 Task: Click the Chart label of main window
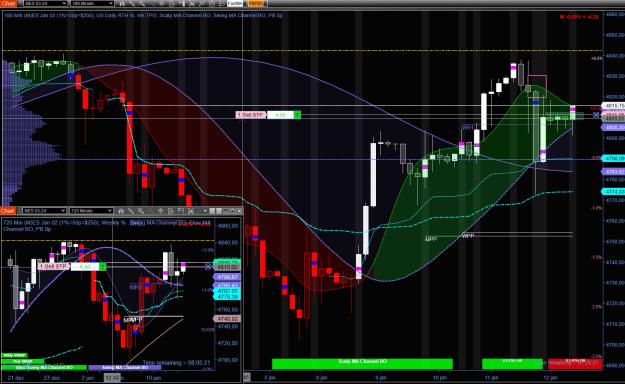click(x=8, y=4)
